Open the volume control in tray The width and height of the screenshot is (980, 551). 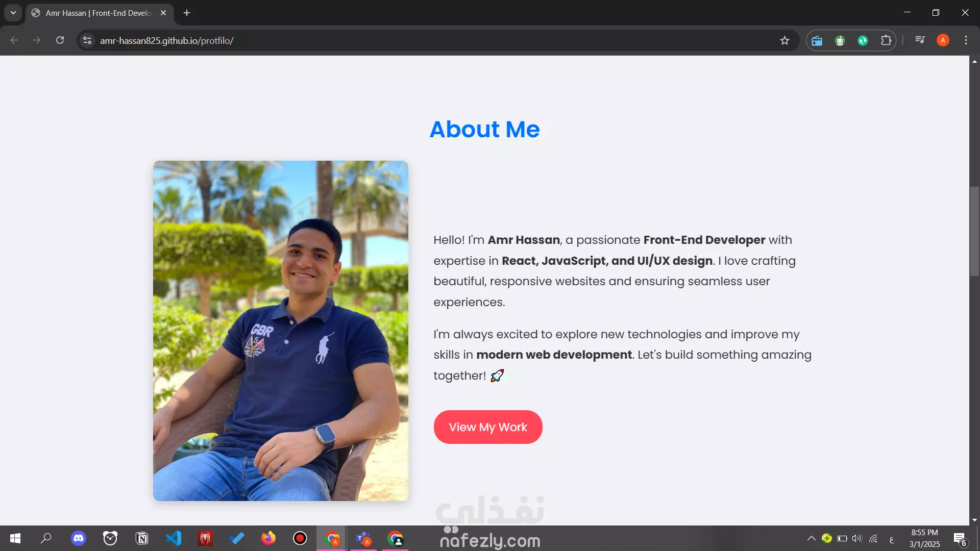[x=856, y=538]
